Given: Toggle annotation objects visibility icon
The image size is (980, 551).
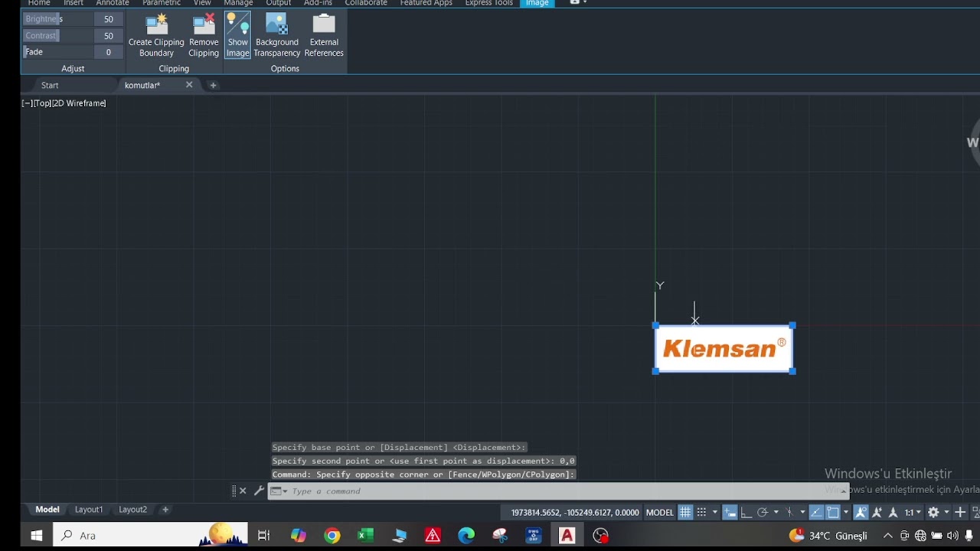Looking at the screenshot, I should tap(861, 513).
